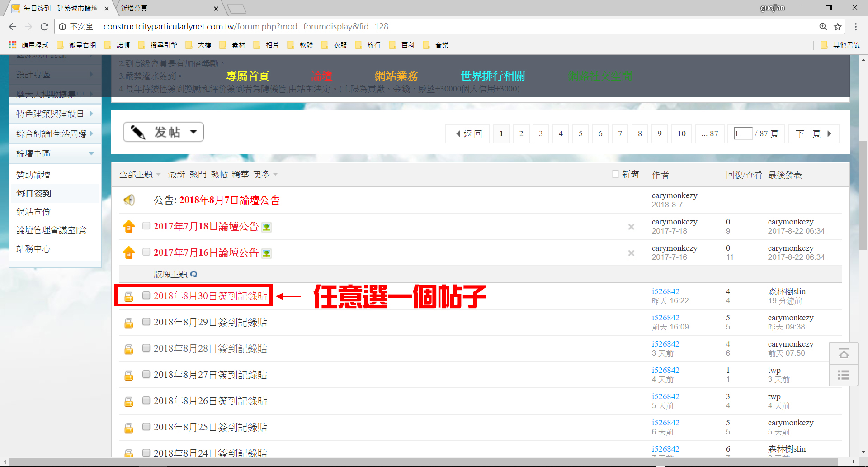Click the page number input field
The height and width of the screenshot is (467, 868).
pyautogui.click(x=742, y=133)
